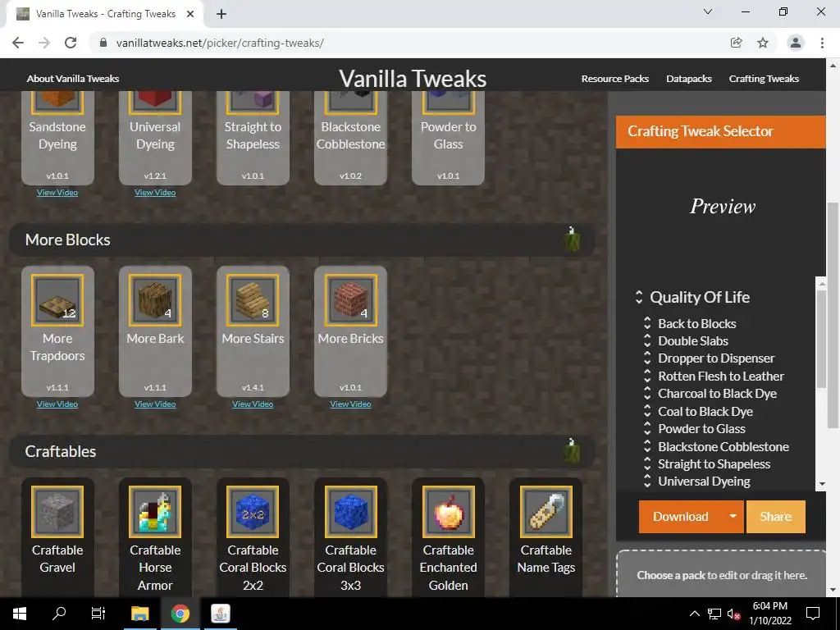Click the arrows beside Back to Blocks
This screenshot has width=840, height=630.
[x=647, y=323]
